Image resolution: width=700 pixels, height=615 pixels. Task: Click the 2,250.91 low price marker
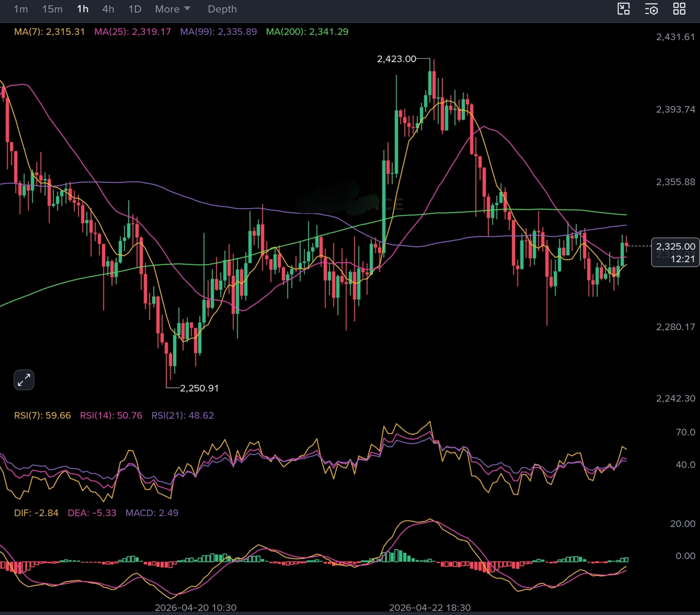coord(199,388)
